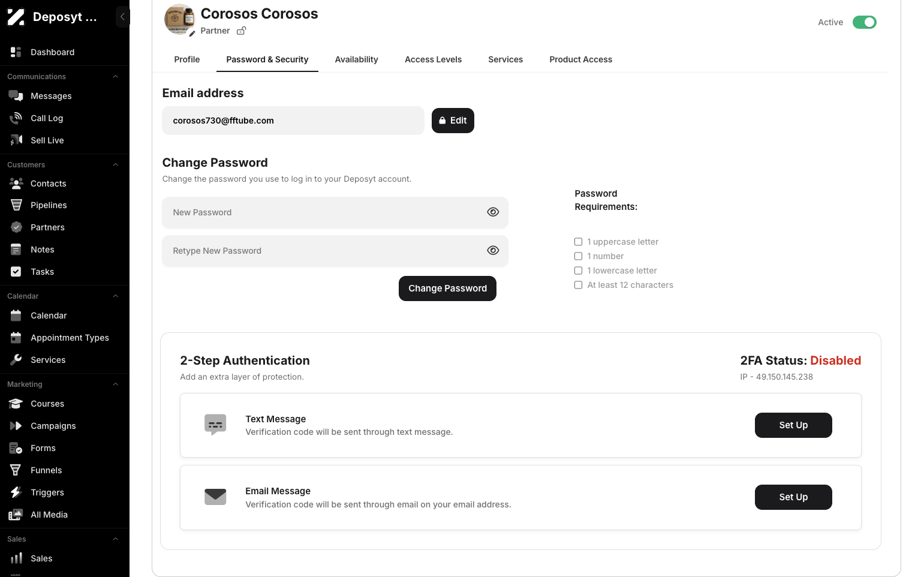
Task: Click the Services wrench icon in sidebar
Action: (x=16, y=360)
